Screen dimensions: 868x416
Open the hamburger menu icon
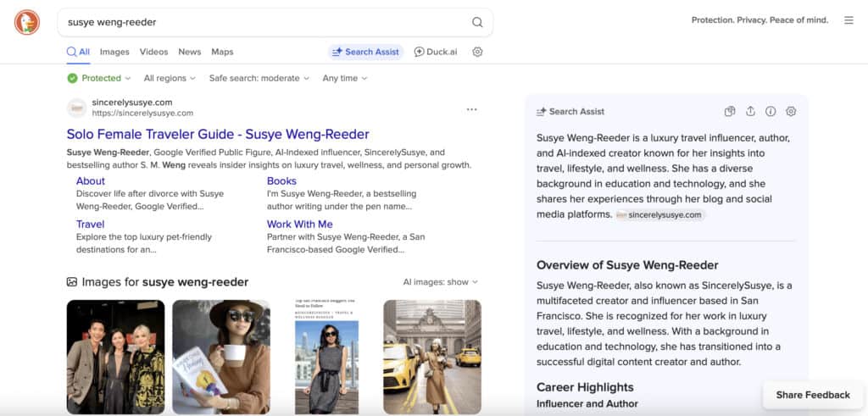849,20
